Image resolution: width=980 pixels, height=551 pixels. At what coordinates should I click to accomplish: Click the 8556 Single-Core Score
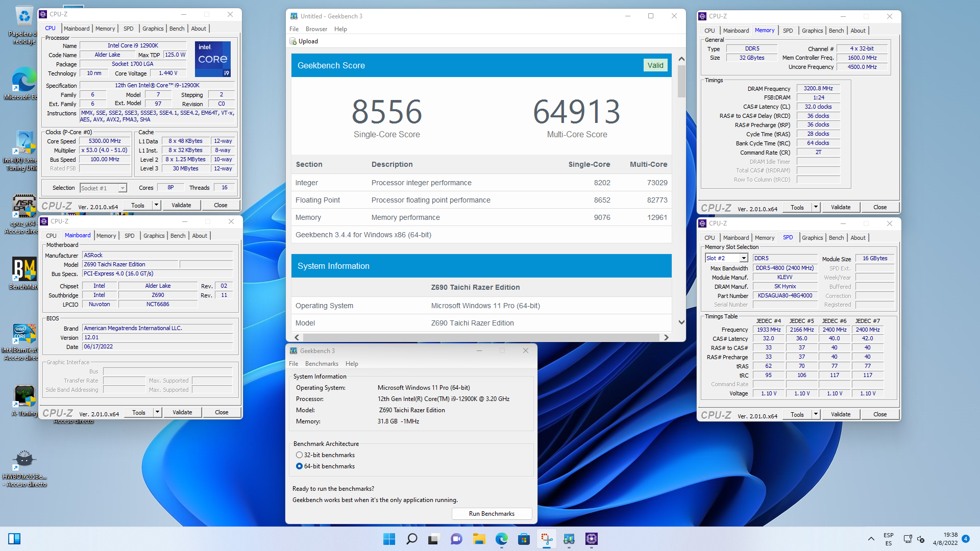pyautogui.click(x=386, y=112)
